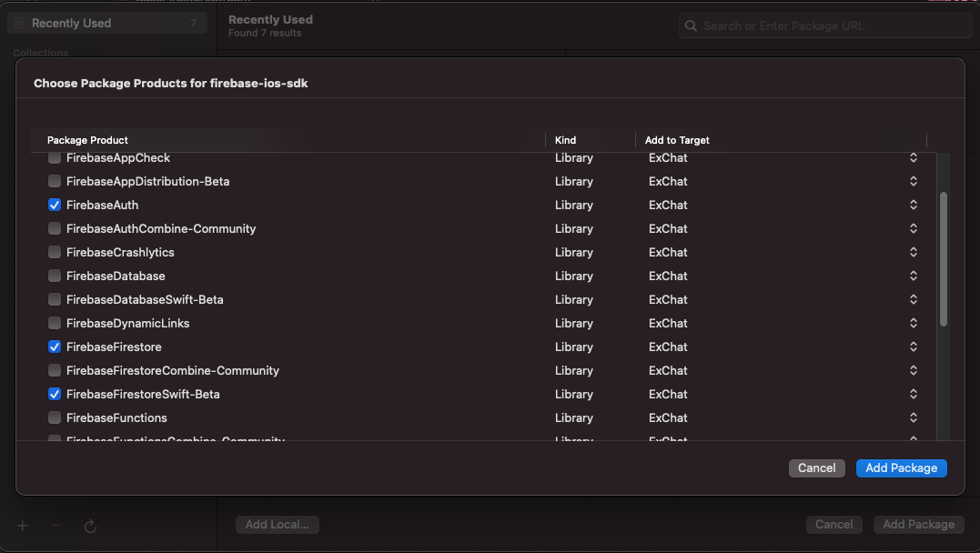
Task: Click the refresh collections icon
Action: (x=90, y=526)
